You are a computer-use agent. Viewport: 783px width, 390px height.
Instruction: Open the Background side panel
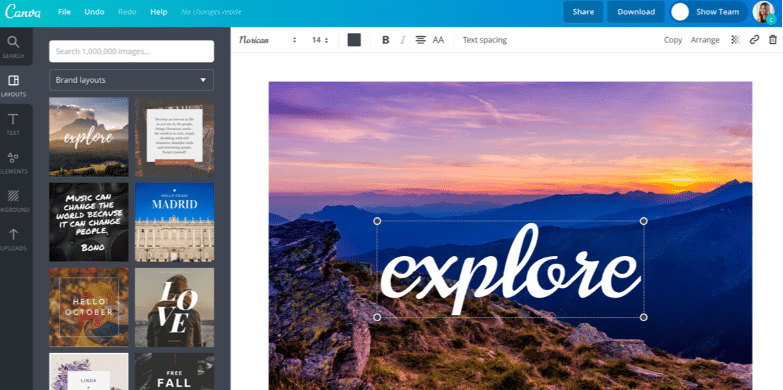(13, 201)
